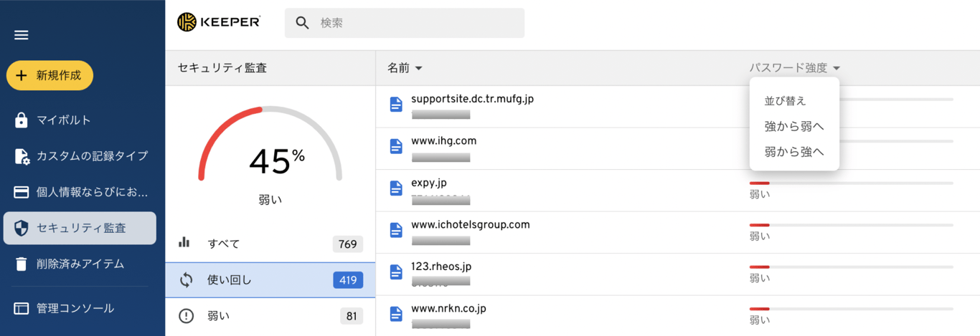Click the 新規作成 button
Viewport: 980px width, 336px height.
[50, 75]
